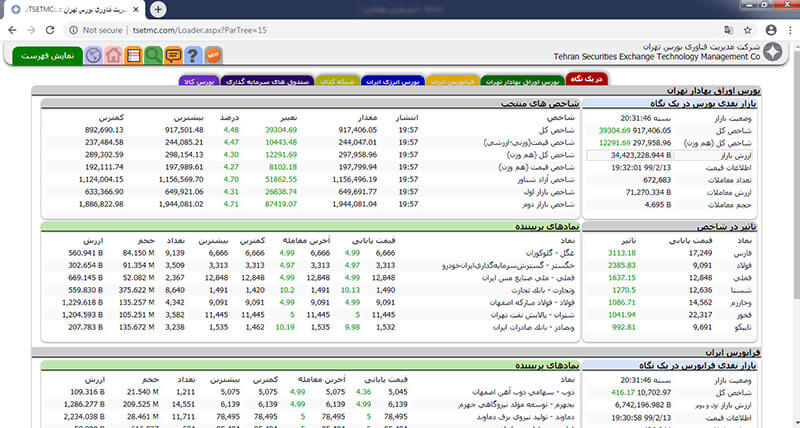This screenshot has height=428, width=800.
Task: Click trade value 71,270.334 B
Action: coord(648,192)
